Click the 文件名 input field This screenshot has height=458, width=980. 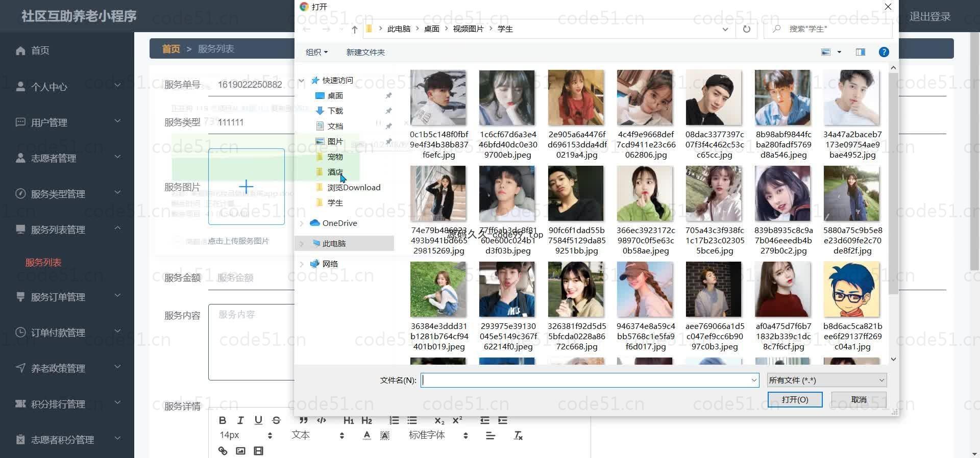(x=585, y=380)
